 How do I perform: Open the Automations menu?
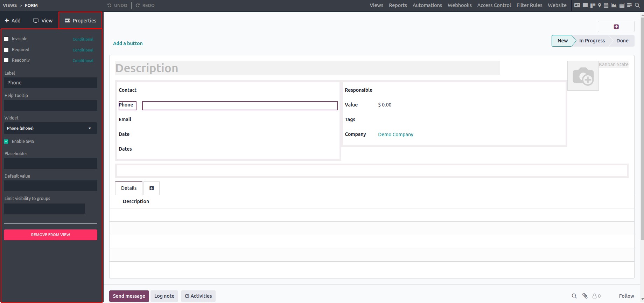[x=427, y=5]
